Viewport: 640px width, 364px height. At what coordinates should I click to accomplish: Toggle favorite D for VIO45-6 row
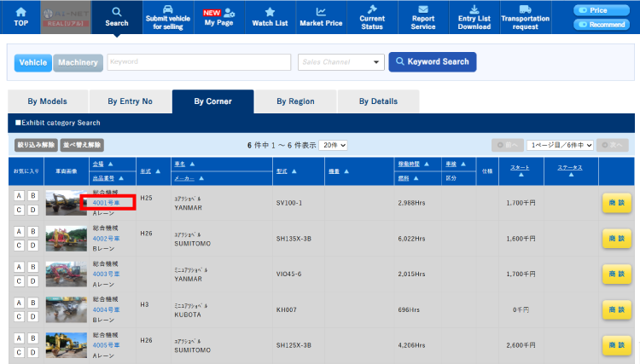(x=33, y=281)
